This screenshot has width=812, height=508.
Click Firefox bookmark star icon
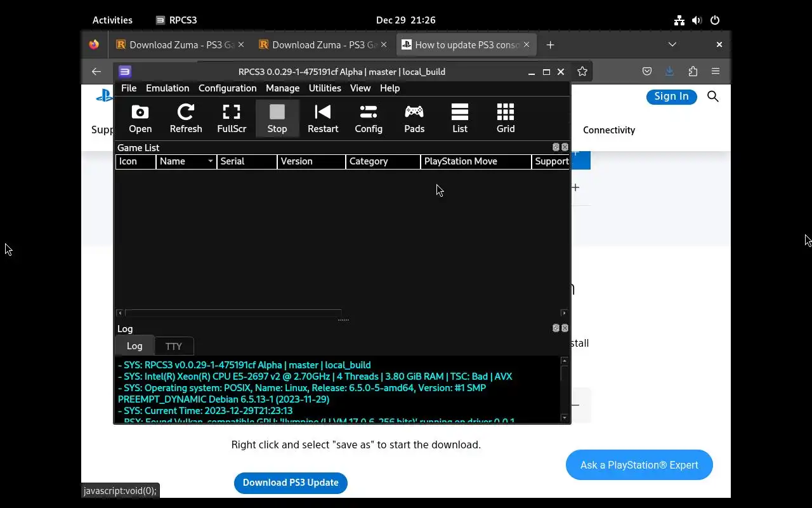[x=582, y=72]
